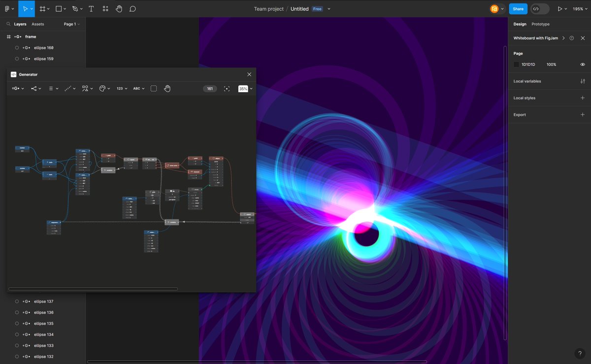Select the ellipse 159 layer
Screen dimensions: 591x364
(x=43, y=59)
